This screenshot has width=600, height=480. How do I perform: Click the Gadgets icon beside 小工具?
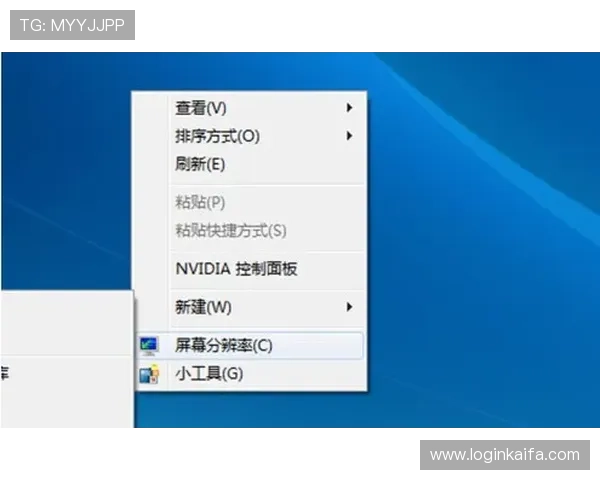click(x=149, y=374)
